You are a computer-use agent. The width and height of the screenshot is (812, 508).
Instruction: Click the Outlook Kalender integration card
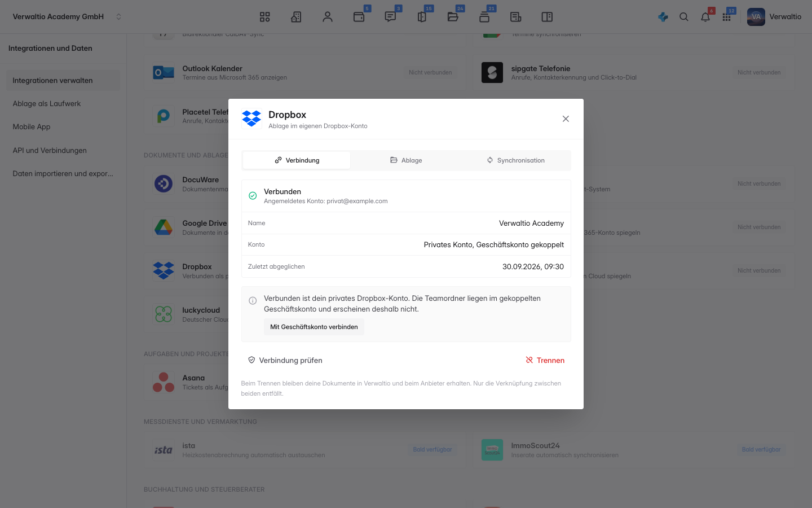tap(305, 73)
